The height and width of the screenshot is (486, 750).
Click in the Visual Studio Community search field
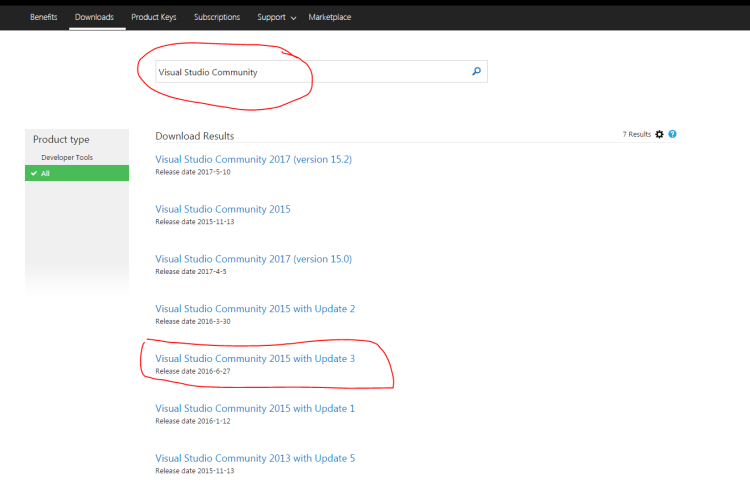point(321,72)
